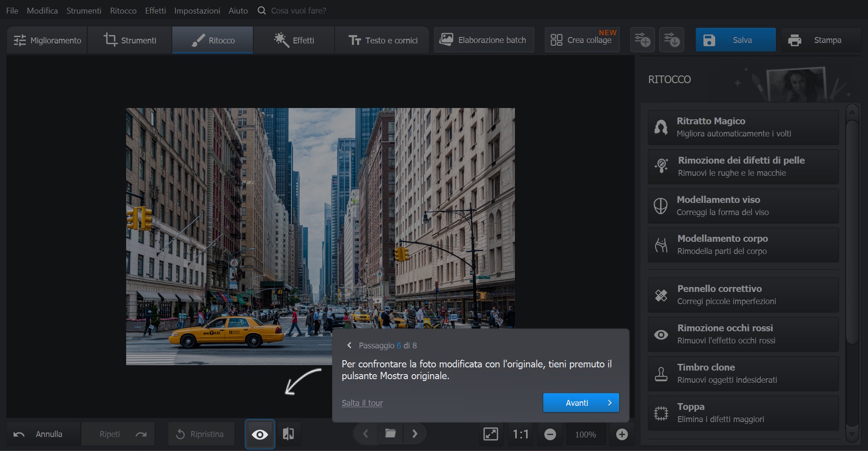Click the Cosa vuoi fare search field
Image resolution: width=868 pixels, height=451 pixels.
point(298,10)
